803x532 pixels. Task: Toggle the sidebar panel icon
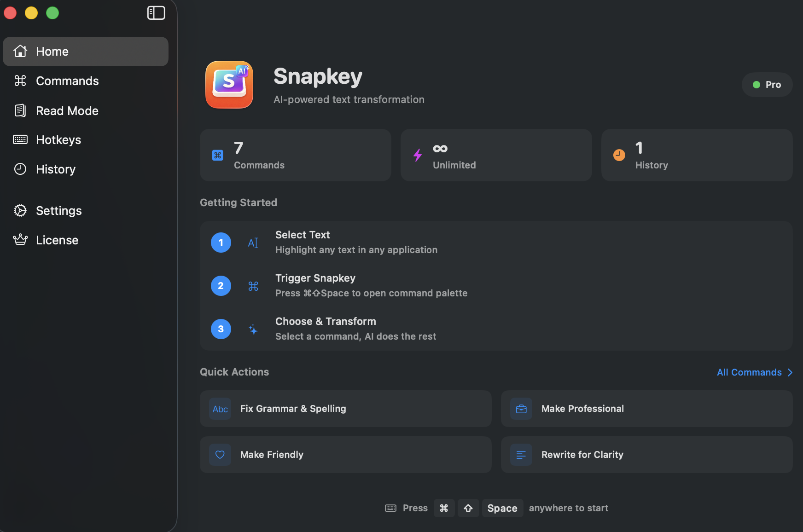point(156,13)
